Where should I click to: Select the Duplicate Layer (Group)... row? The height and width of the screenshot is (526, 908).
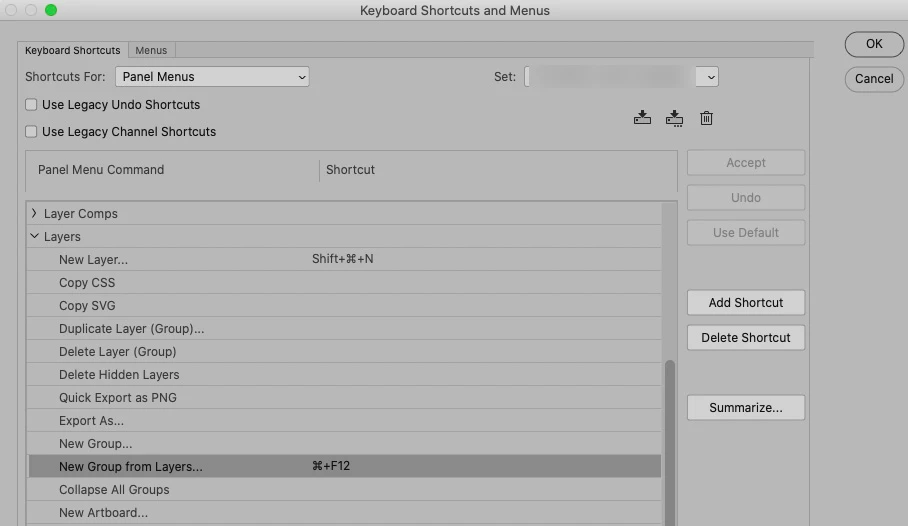(x=344, y=328)
